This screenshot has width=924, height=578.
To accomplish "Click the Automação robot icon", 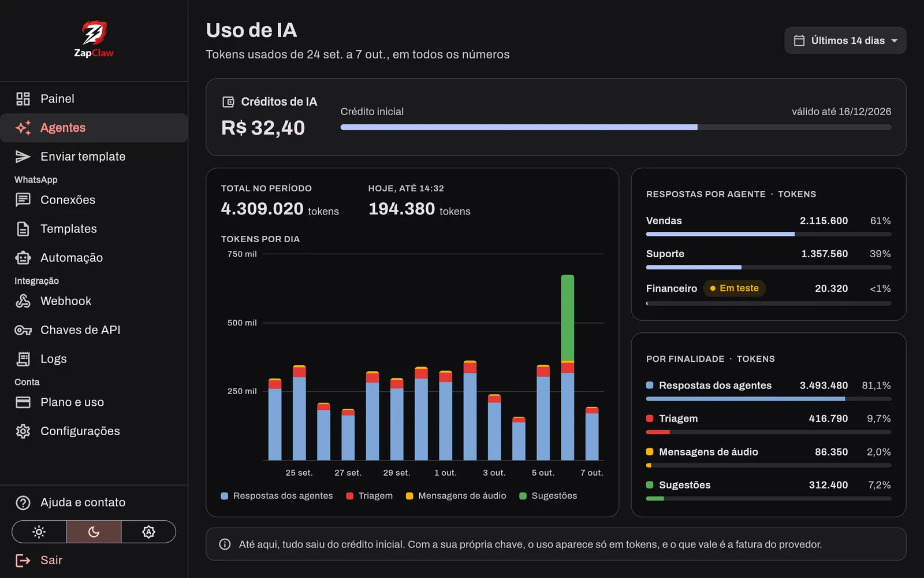I will click(x=23, y=258).
